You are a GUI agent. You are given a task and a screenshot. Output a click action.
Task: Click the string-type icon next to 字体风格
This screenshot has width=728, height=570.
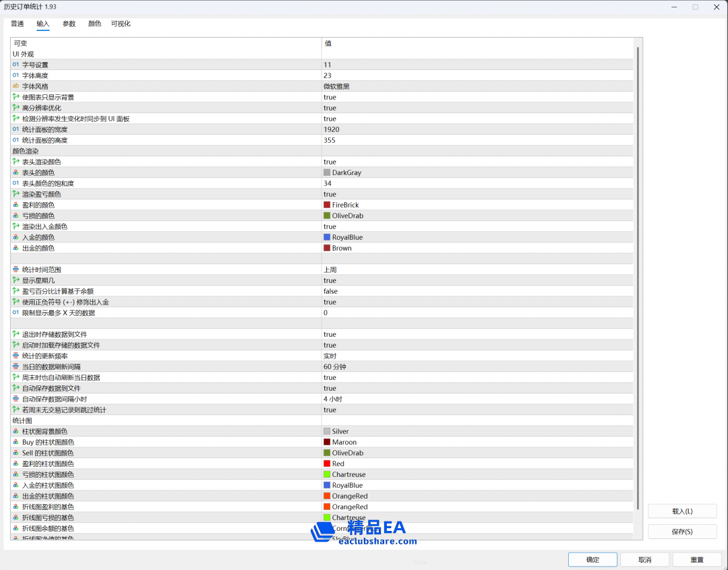point(16,86)
